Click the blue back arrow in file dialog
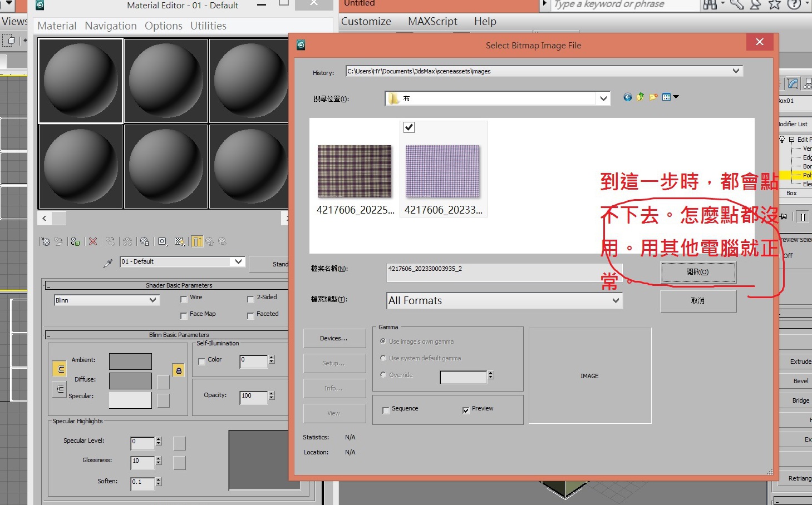The height and width of the screenshot is (505, 812). (627, 97)
